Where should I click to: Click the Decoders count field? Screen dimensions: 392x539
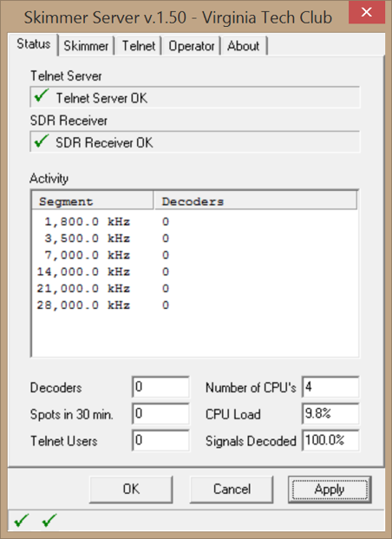pos(160,387)
